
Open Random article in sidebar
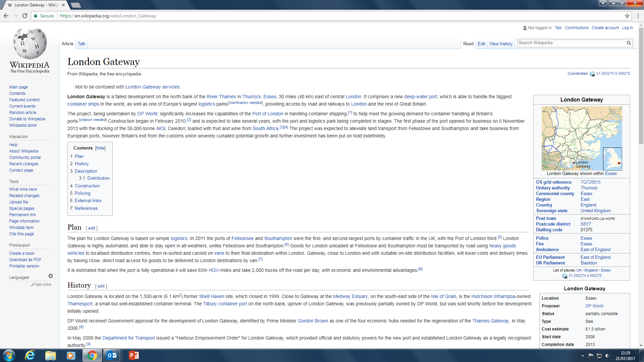[x=22, y=113]
